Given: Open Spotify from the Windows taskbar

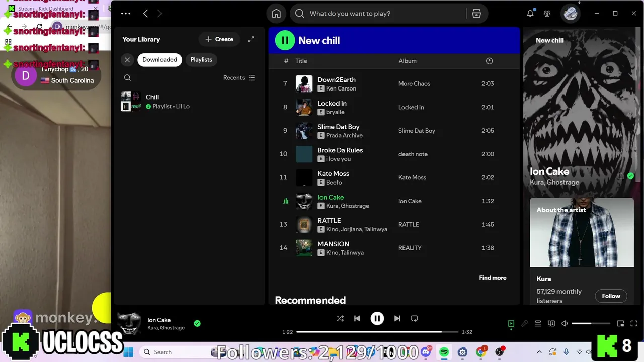Looking at the screenshot, I should (444, 352).
